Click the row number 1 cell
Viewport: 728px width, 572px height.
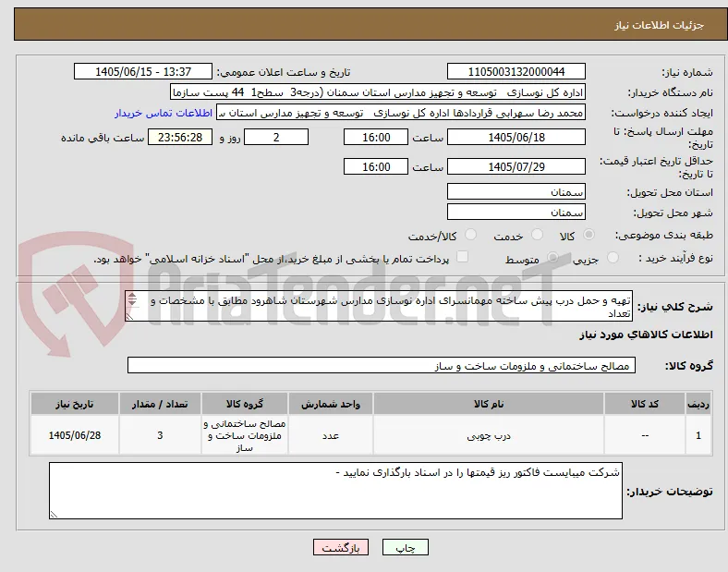tap(698, 435)
